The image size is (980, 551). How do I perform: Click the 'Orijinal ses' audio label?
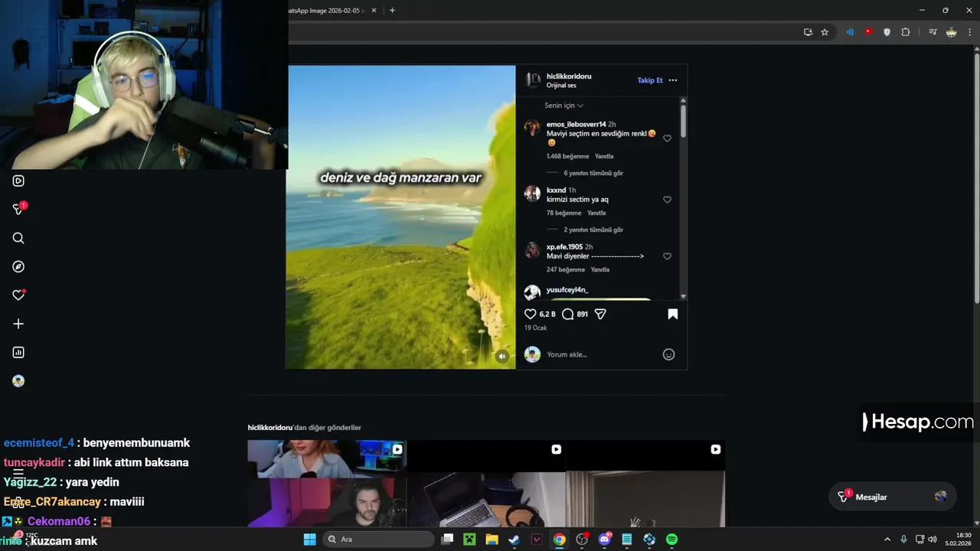(x=561, y=86)
